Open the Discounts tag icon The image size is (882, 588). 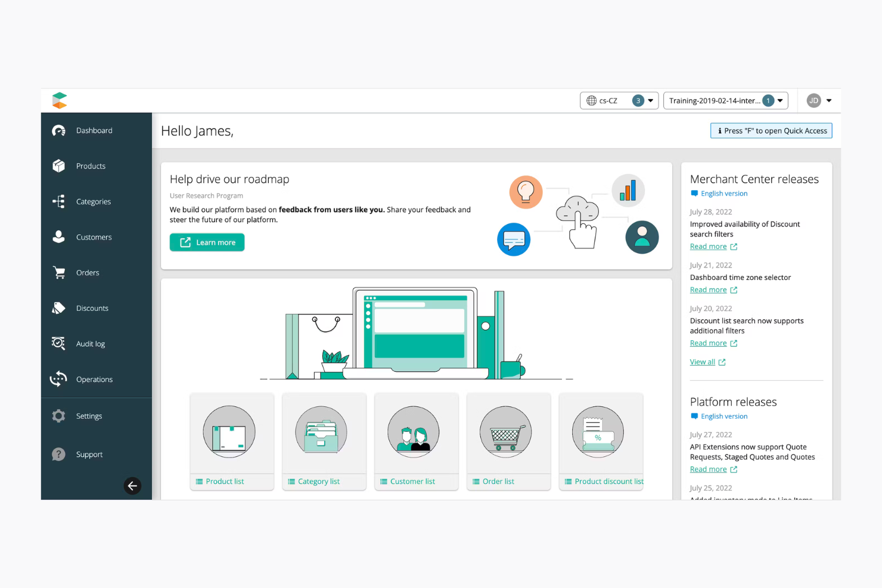click(58, 308)
